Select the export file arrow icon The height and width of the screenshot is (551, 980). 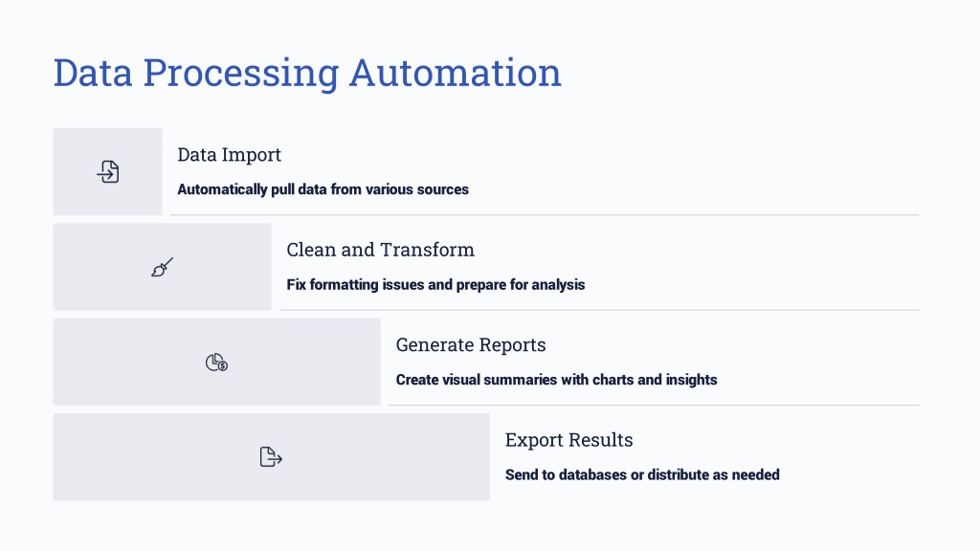[x=271, y=456]
